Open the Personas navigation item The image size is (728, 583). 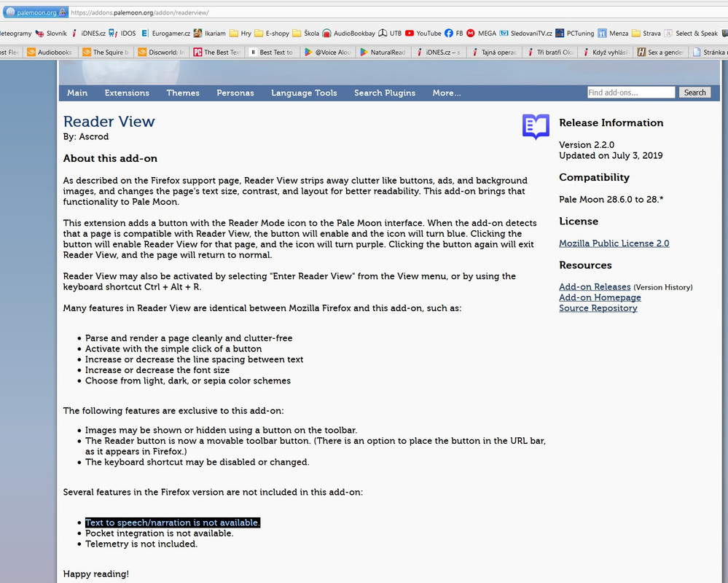click(235, 93)
